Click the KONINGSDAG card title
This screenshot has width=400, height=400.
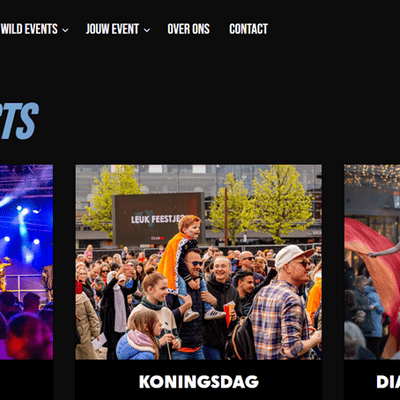pyautogui.click(x=199, y=382)
